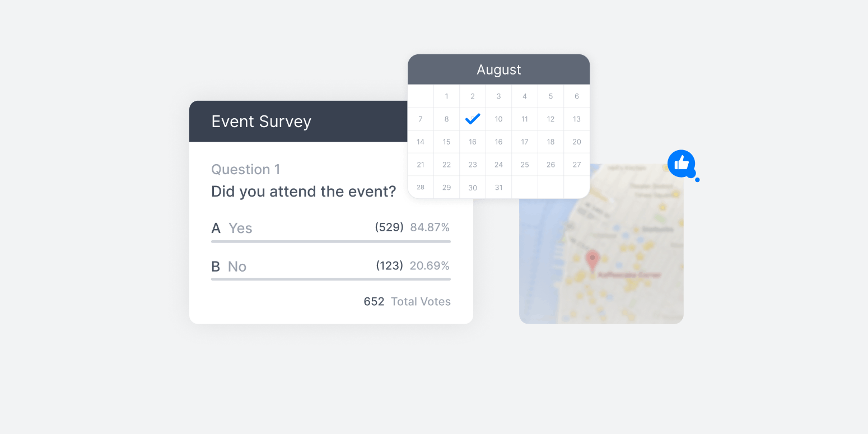The image size is (868, 434).
Task: Choose August 6 in the calendar
Action: 577,96
